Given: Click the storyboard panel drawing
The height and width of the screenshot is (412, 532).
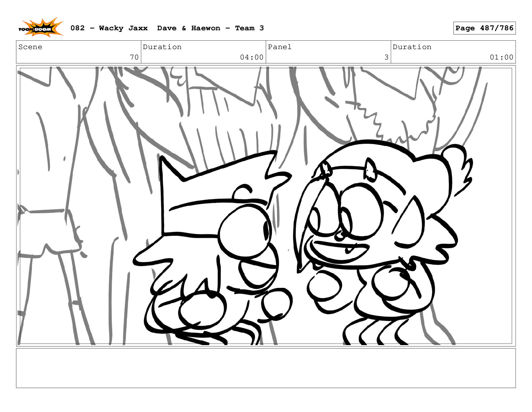Looking at the screenshot, I should pyautogui.click(x=266, y=206).
